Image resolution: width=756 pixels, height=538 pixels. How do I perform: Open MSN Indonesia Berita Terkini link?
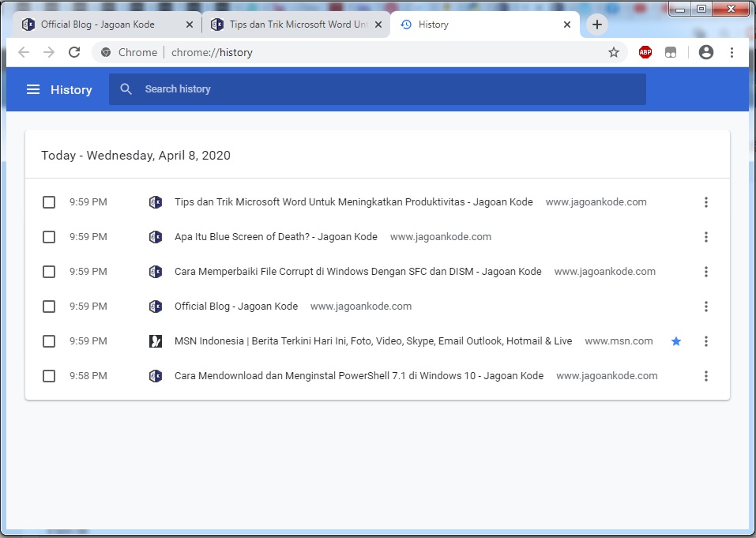tap(373, 340)
